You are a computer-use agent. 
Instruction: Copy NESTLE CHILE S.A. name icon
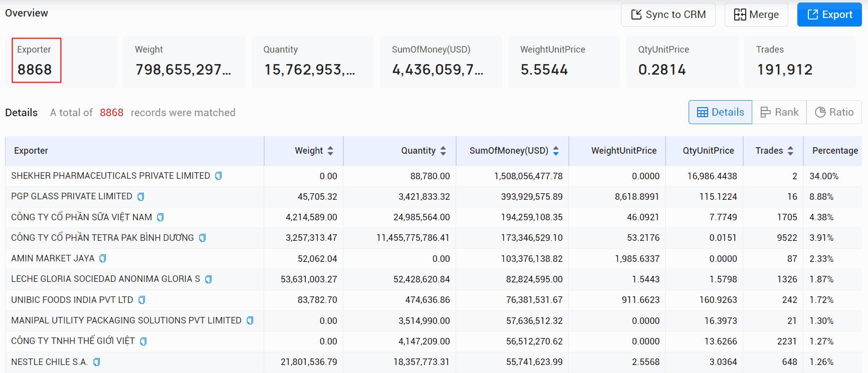pyautogui.click(x=97, y=362)
